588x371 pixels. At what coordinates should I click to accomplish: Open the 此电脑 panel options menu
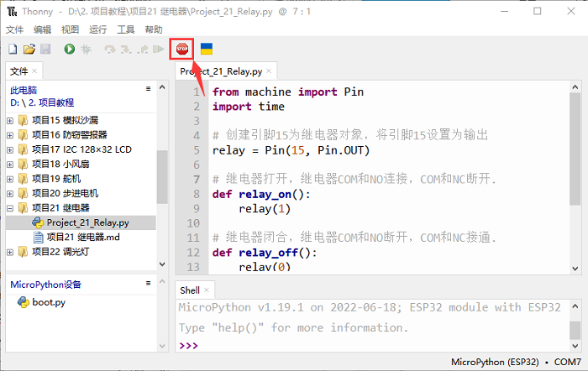[148, 87]
